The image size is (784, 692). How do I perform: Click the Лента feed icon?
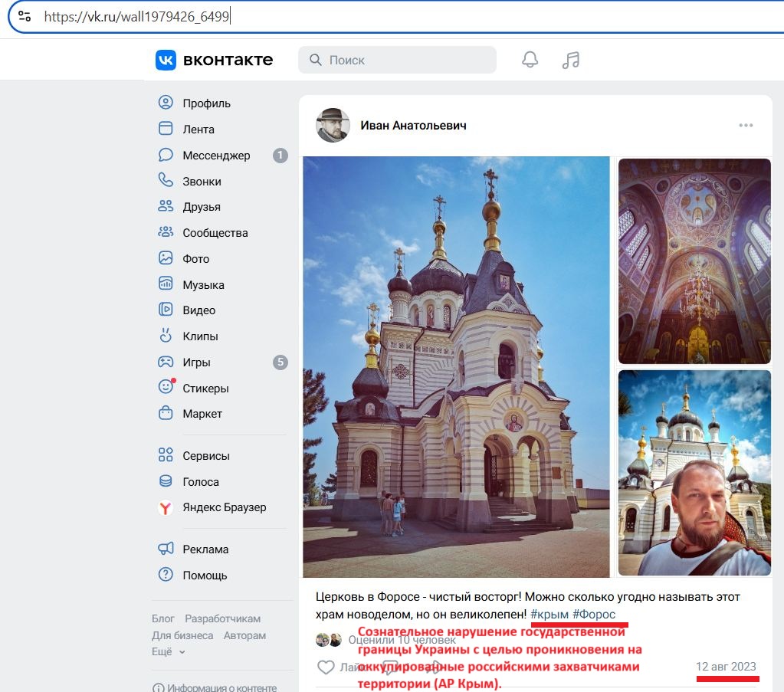[166, 129]
